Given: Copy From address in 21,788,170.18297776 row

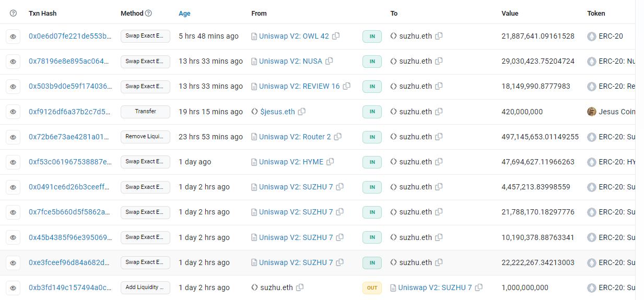Looking at the screenshot, I should pyautogui.click(x=339, y=212).
